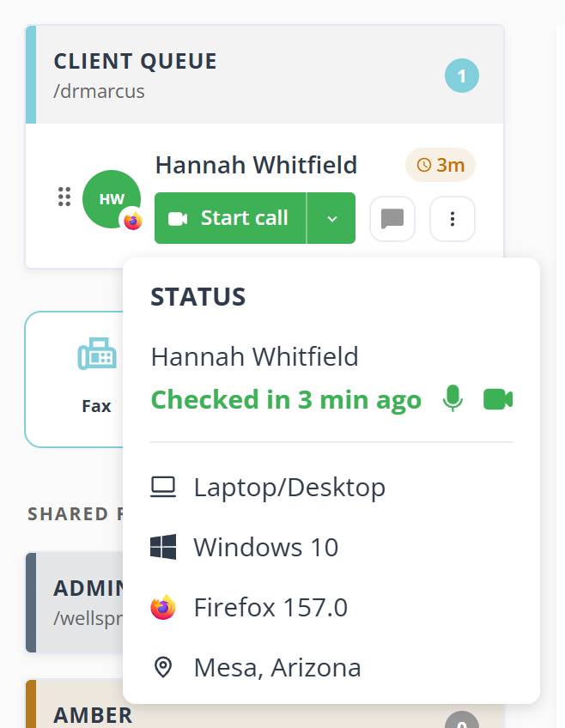Click the Laptop/Desktop device icon
The image size is (565, 728).
coord(163,488)
